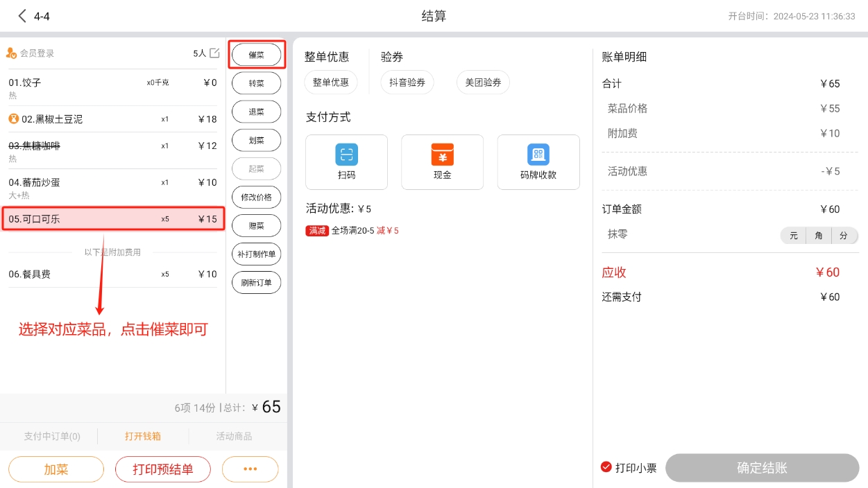The image size is (868, 488).
Task: Switch to 支付中订单 tab
Action: pos(52,437)
